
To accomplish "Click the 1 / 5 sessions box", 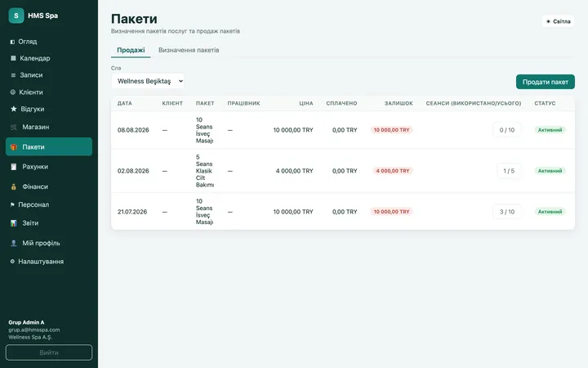I will click(x=509, y=171).
